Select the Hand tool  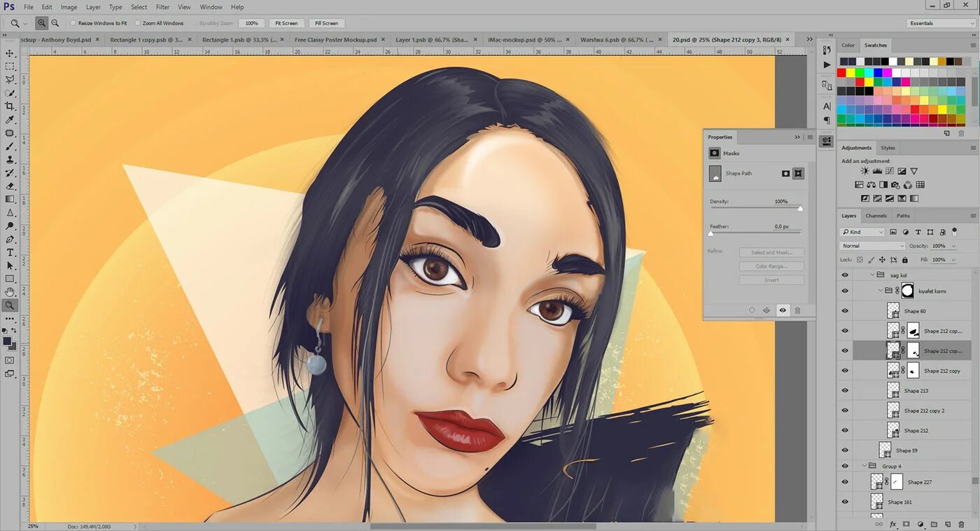pos(10,291)
